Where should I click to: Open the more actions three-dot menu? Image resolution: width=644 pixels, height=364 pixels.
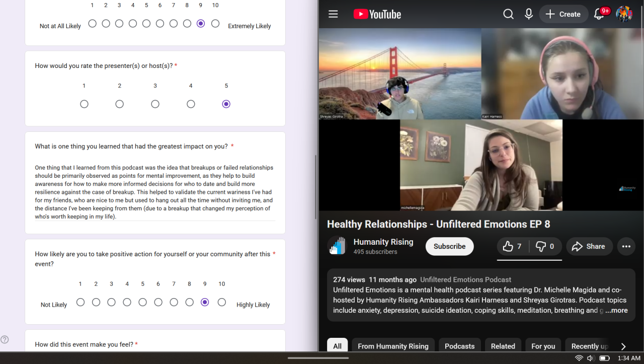tap(626, 246)
